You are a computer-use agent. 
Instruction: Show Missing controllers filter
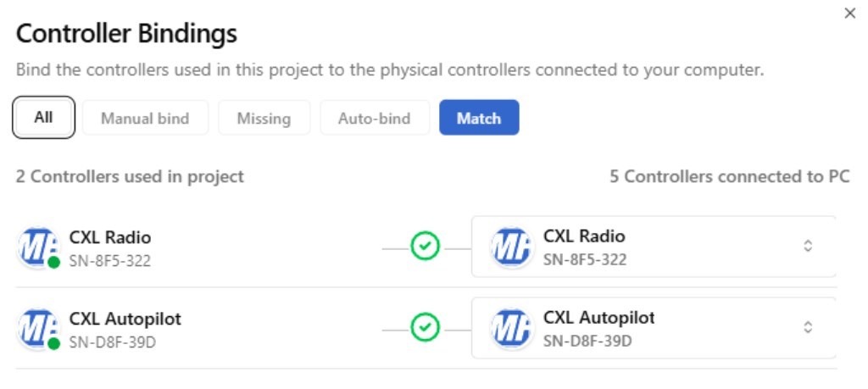264,118
